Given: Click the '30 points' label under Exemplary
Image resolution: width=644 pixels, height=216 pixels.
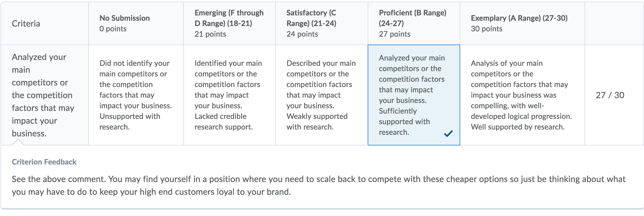Looking at the screenshot, I should 486,29.
